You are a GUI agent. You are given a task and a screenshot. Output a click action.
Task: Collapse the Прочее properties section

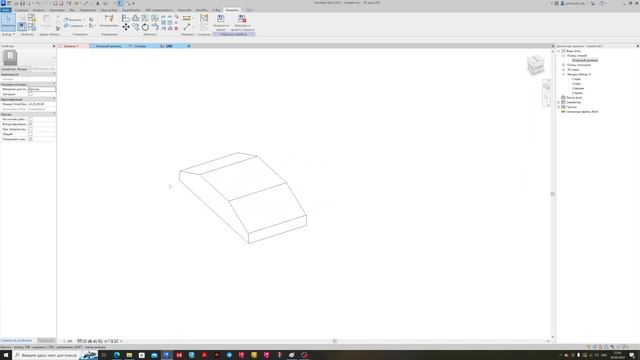pos(54,114)
